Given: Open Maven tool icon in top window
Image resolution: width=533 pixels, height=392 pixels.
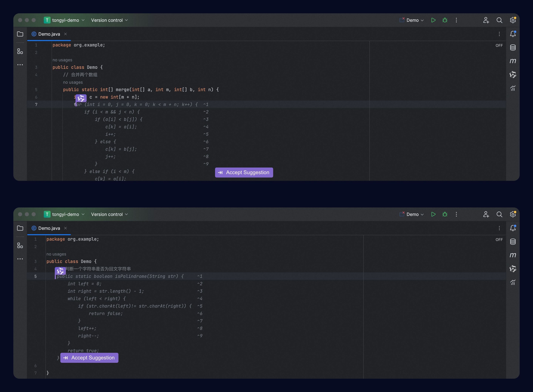Looking at the screenshot, I should (x=513, y=61).
